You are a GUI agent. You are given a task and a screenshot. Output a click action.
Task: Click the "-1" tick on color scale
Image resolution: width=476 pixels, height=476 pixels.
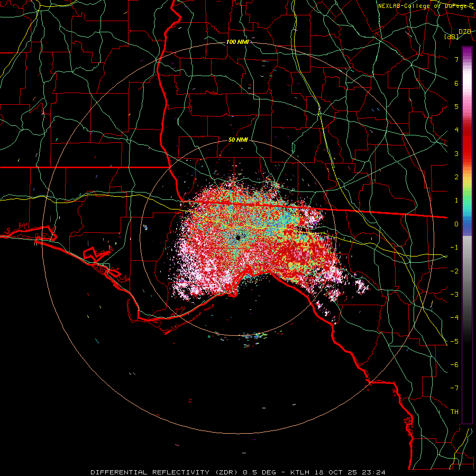click(454, 248)
